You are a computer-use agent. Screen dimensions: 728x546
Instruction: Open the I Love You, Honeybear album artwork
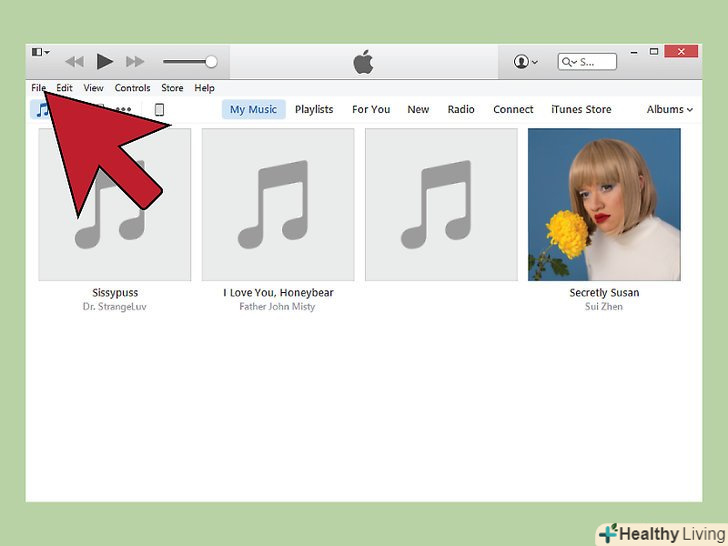coord(278,205)
